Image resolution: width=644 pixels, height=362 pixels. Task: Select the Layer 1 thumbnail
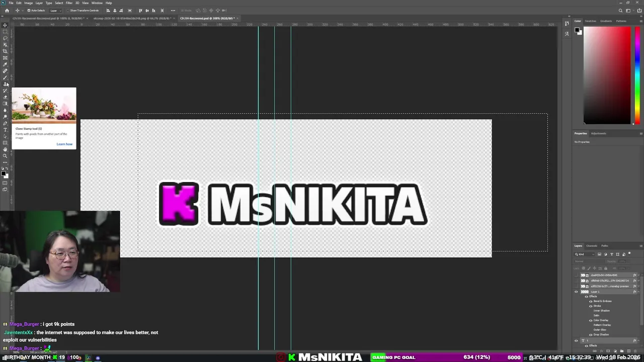pyautogui.click(x=585, y=292)
